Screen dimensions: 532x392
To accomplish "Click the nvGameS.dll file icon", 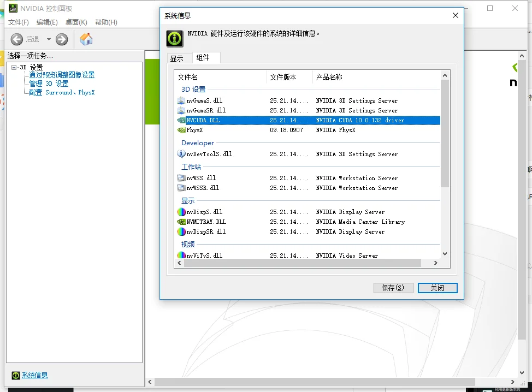I will point(181,100).
